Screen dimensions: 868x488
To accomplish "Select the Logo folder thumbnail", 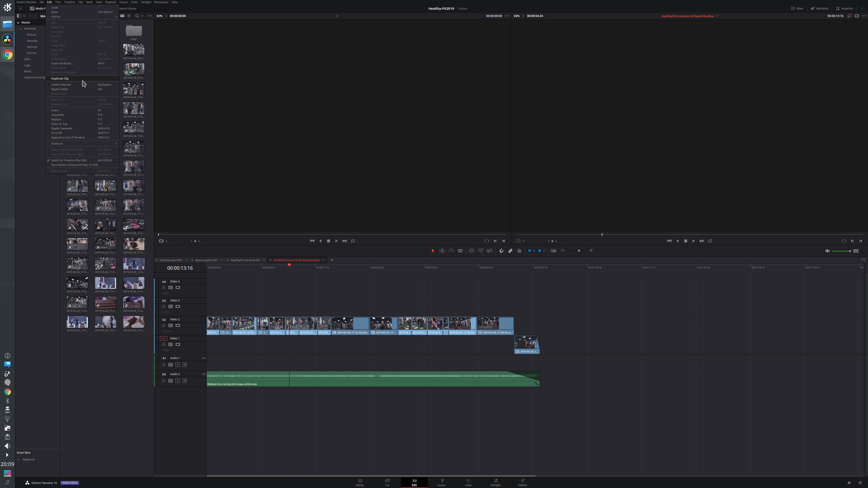I will [134, 31].
